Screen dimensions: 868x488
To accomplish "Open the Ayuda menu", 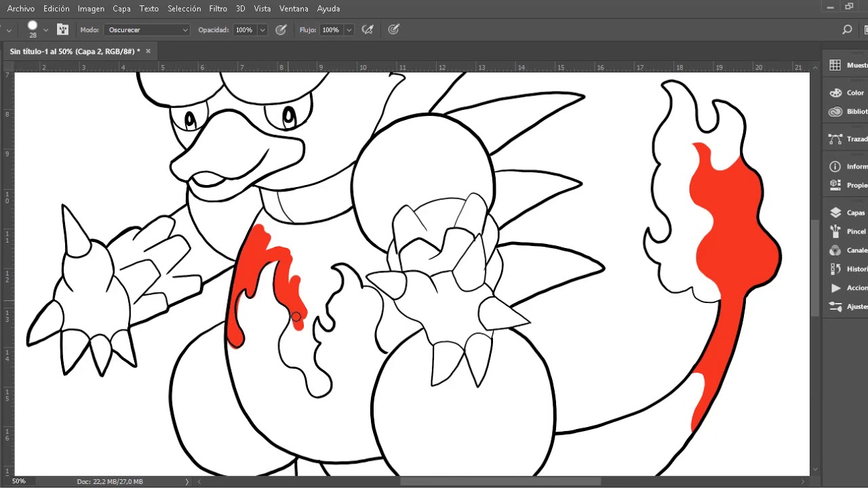I will click(x=329, y=9).
